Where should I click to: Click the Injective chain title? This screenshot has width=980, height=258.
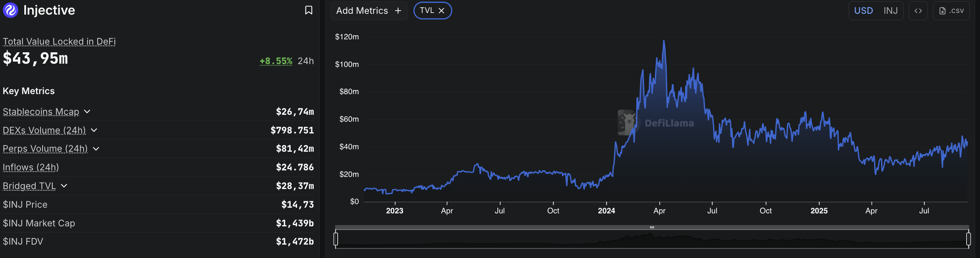(49, 10)
